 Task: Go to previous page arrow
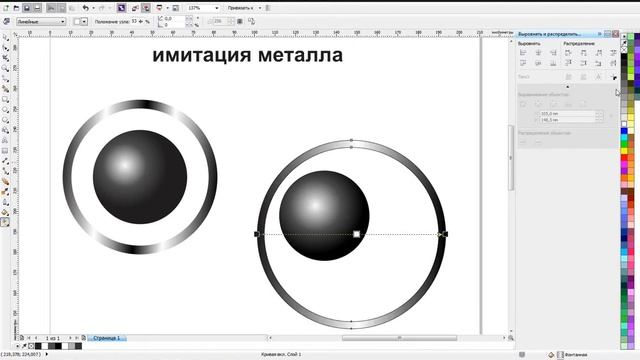[36, 338]
